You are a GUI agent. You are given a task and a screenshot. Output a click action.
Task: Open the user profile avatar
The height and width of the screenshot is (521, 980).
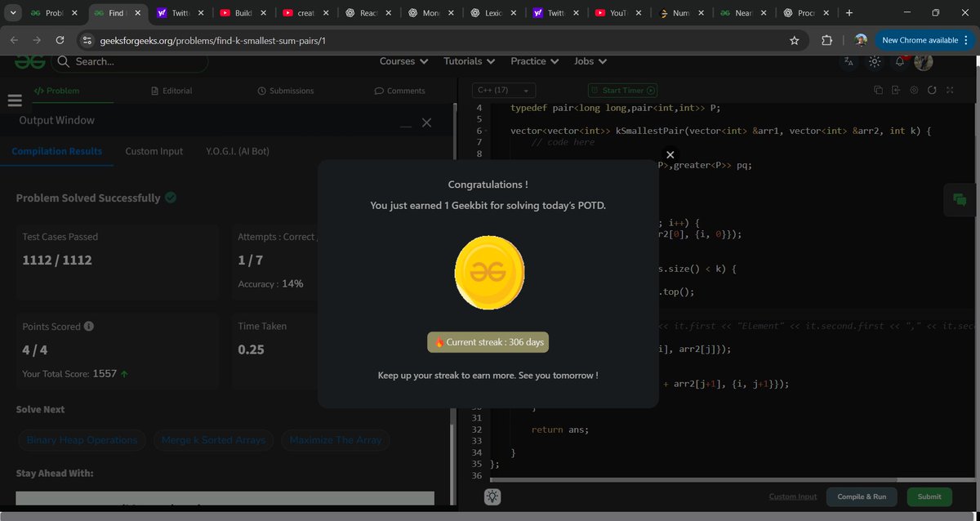(x=923, y=62)
